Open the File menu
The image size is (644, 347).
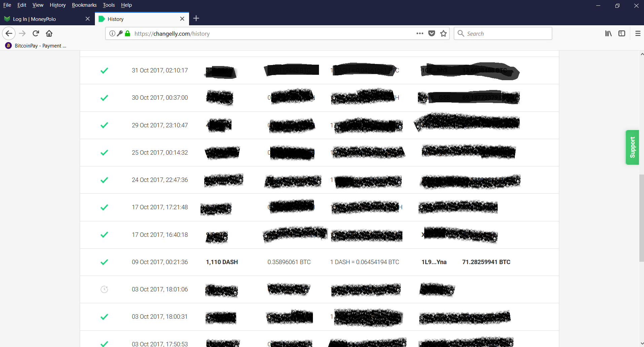coord(7,5)
